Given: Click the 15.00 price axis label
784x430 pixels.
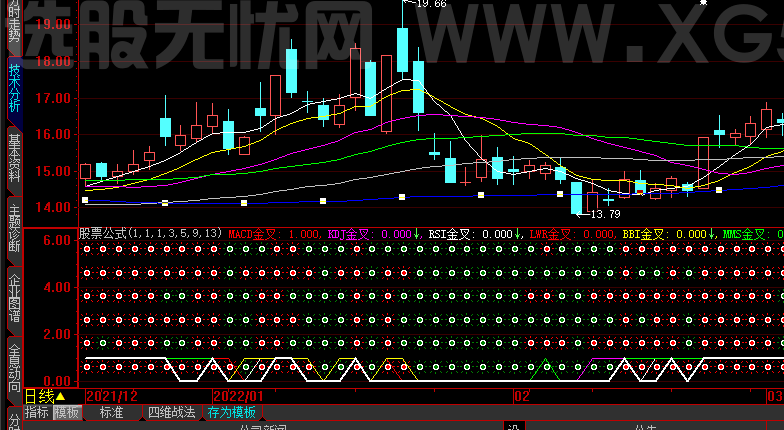Looking at the screenshot, I should (53, 171).
